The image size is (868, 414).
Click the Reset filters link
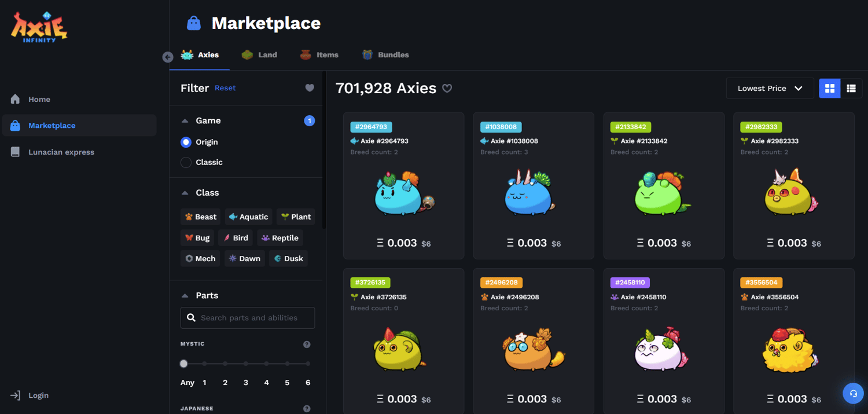pos(225,88)
